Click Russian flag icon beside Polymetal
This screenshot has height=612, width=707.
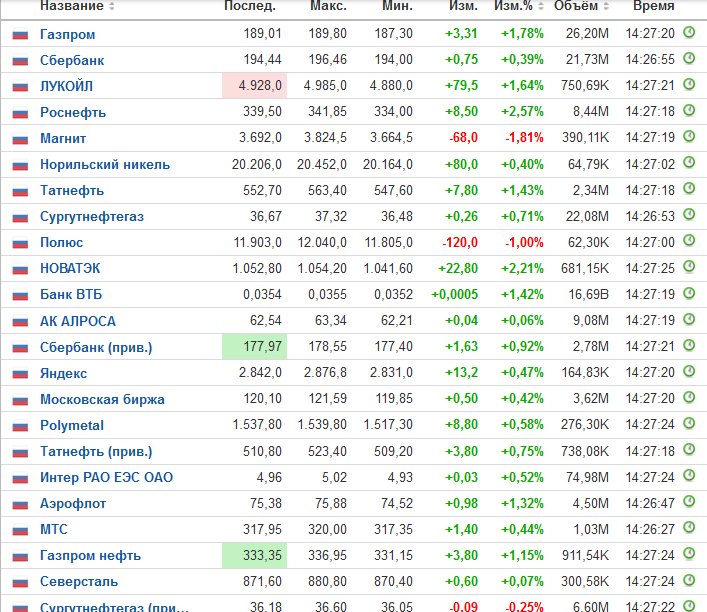click(20, 426)
